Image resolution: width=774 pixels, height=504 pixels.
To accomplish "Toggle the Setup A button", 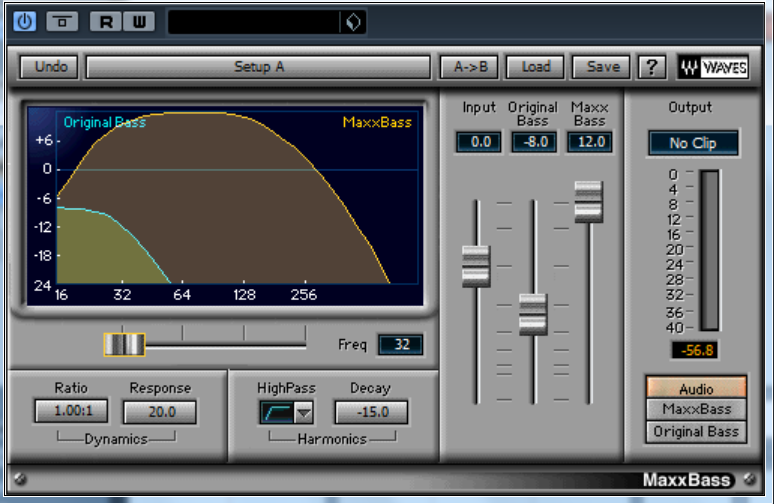I will (x=259, y=67).
